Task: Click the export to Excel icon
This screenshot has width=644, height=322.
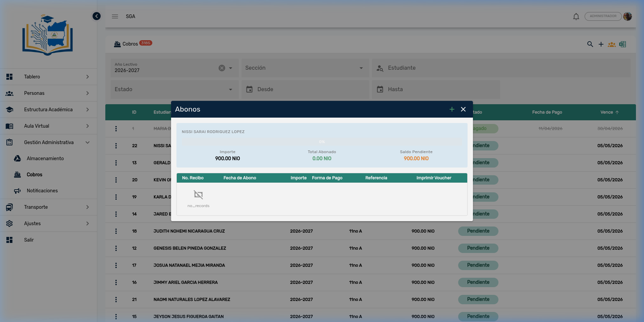Action: pos(623,44)
